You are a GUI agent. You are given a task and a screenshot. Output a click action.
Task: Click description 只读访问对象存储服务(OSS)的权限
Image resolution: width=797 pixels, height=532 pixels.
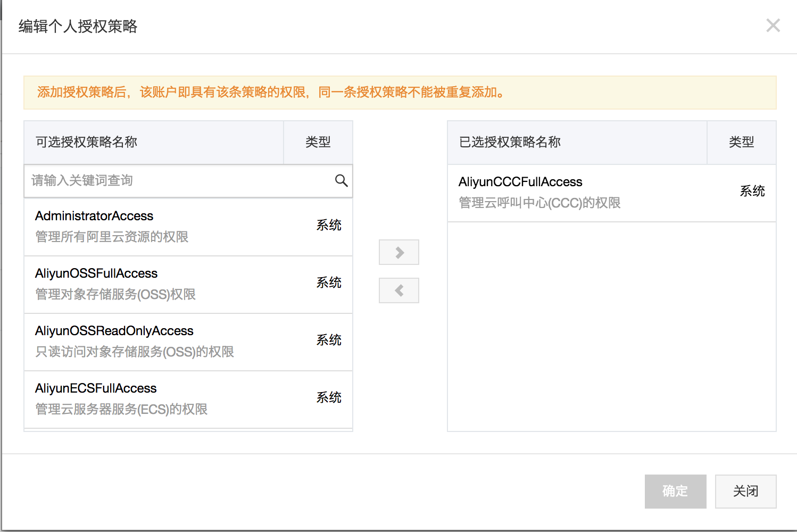135,352
